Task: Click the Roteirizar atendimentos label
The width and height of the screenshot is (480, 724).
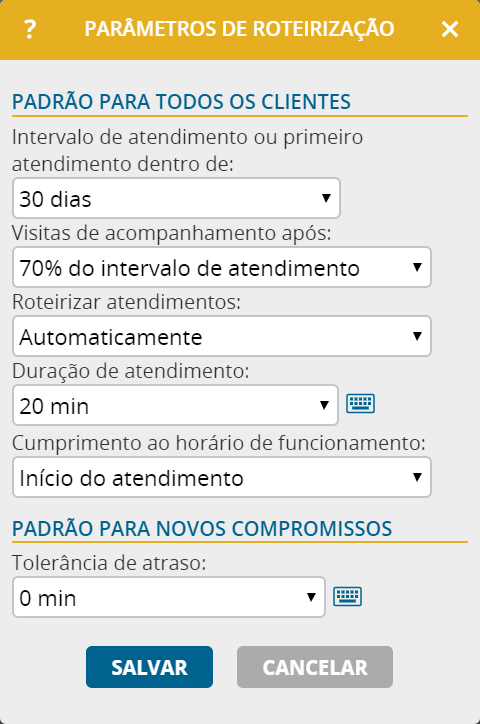Action: tap(126, 302)
